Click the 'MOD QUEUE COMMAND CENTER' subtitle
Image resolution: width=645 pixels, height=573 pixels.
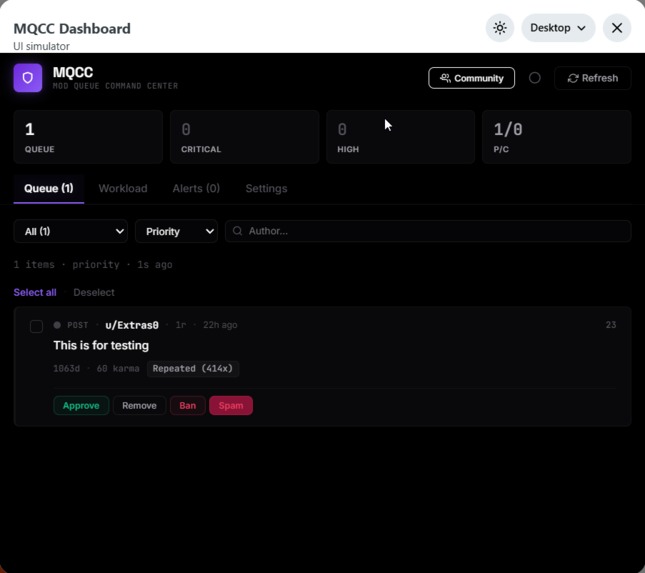click(115, 86)
